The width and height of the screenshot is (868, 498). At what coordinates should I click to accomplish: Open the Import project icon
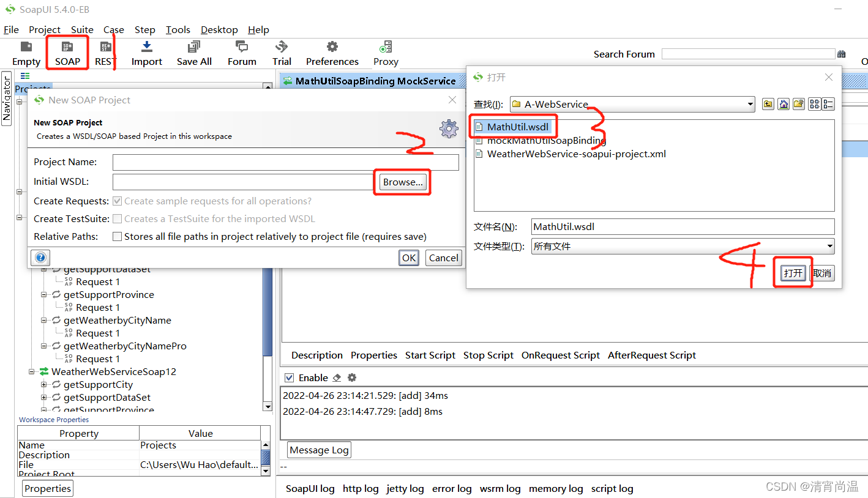click(146, 49)
